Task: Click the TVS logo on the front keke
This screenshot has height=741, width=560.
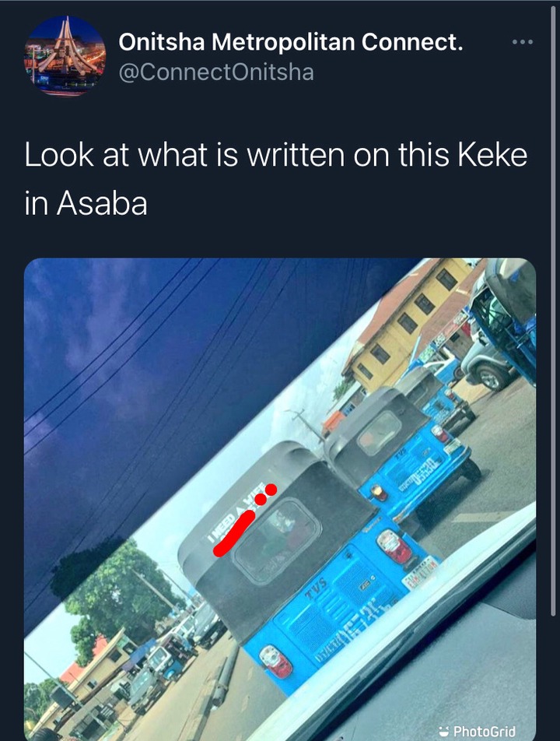Action: [x=317, y=588]
